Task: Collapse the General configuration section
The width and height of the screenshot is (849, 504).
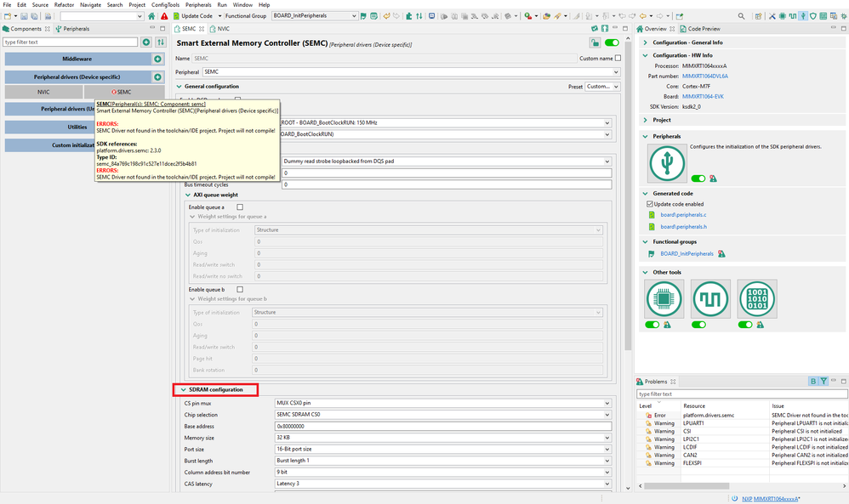Action: 179,87
